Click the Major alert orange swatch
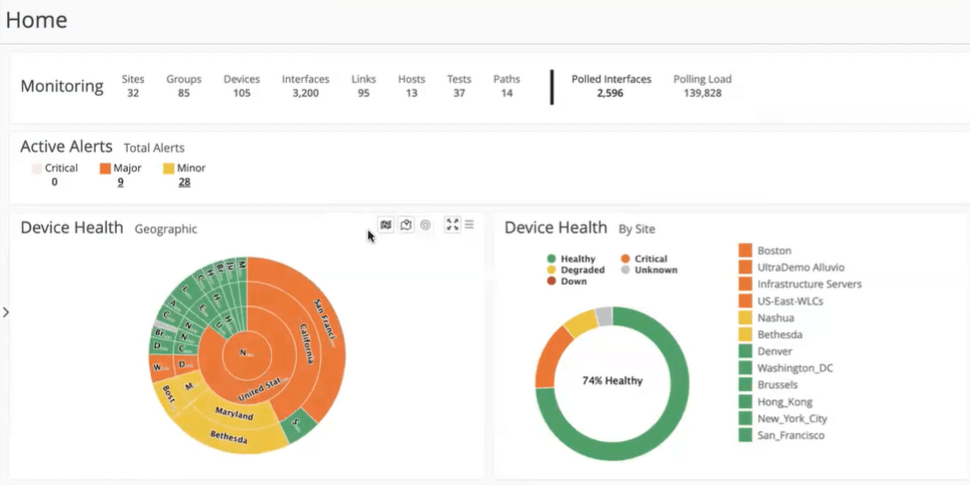Viewport: 970px width, 485px height. [x=105, y=168]
